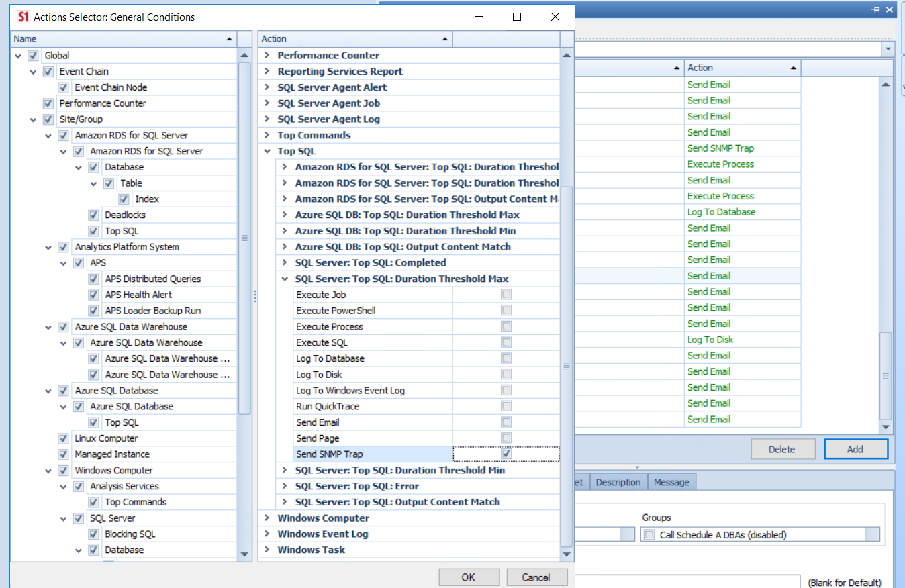This screenshot has height=588, width=905.
Task: Click the down arrow of the Name tree scrollbar
Action: pyautogui.click(x=244, y=554)
